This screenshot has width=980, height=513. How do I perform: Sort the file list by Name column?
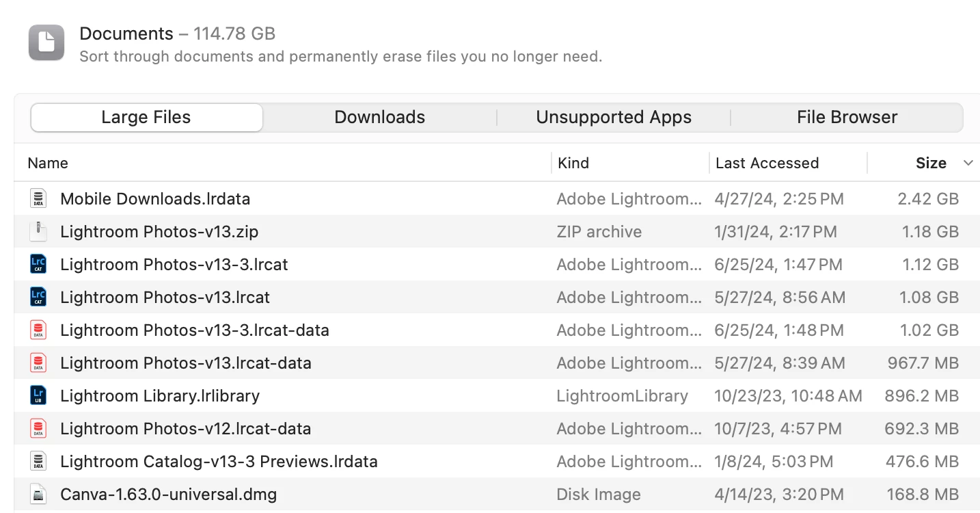(48, 163)
